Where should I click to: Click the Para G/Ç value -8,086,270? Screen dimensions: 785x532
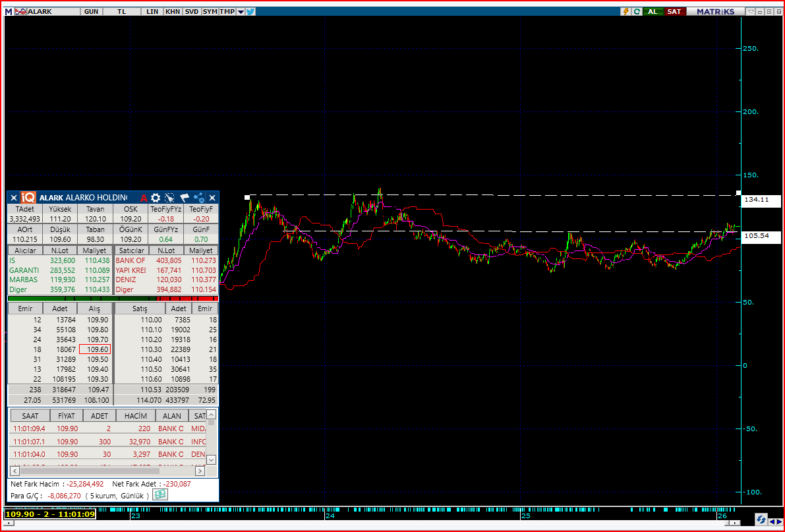pyautogui.click(x=64, y=496)
